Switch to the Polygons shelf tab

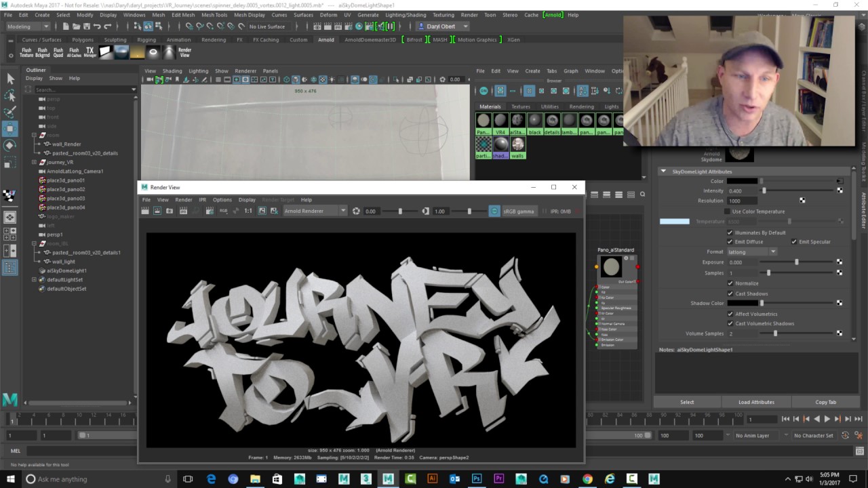[83, 39]
